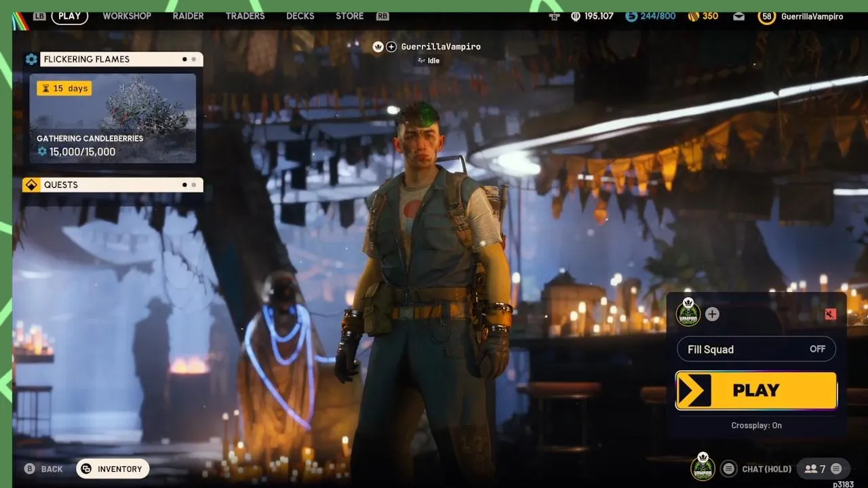Click the B BACK button
Screen dimensions: 868x488
point(43,469)
